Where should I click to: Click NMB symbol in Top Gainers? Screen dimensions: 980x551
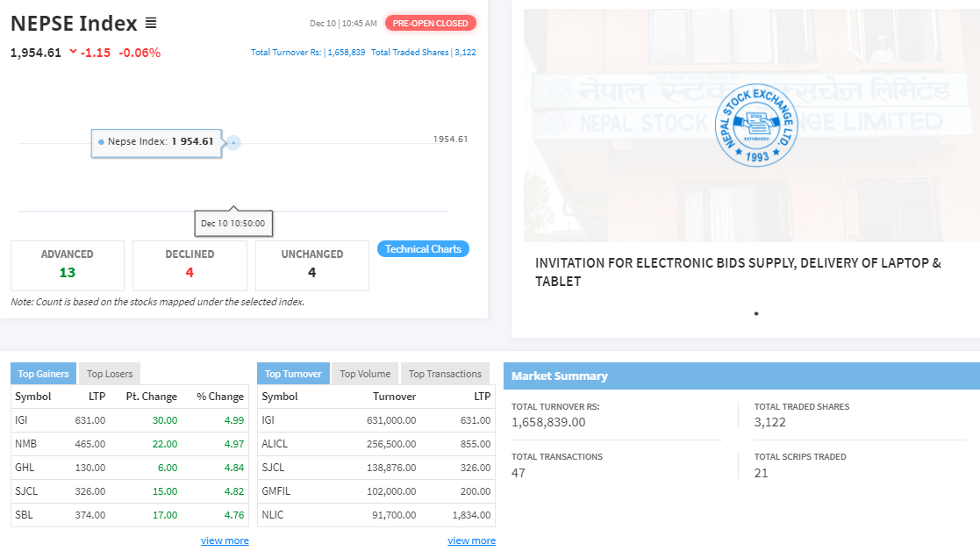tap(25, 444)
